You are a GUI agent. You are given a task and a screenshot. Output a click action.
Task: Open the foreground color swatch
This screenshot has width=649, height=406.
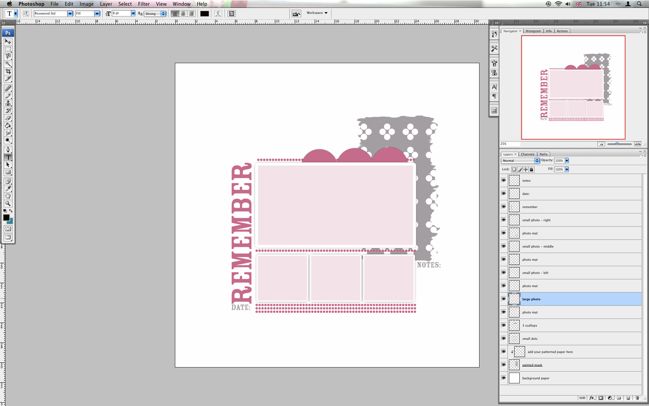[6, 218]
